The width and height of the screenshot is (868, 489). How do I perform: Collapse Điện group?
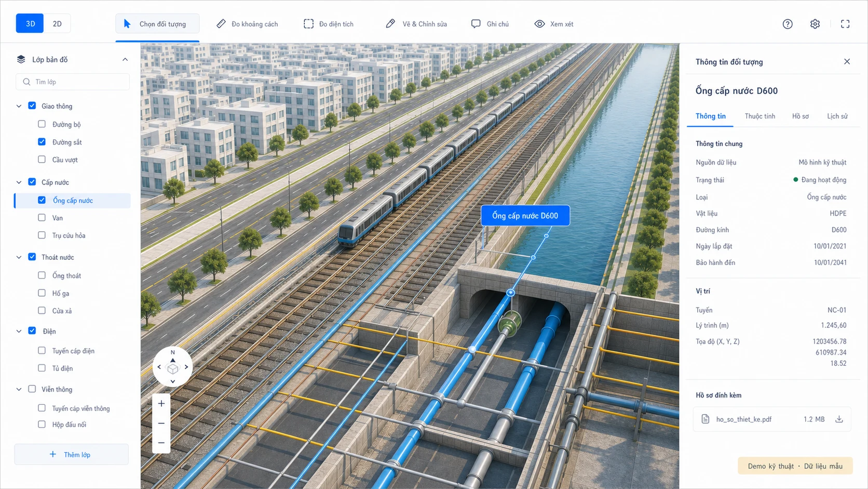point(19,331)
